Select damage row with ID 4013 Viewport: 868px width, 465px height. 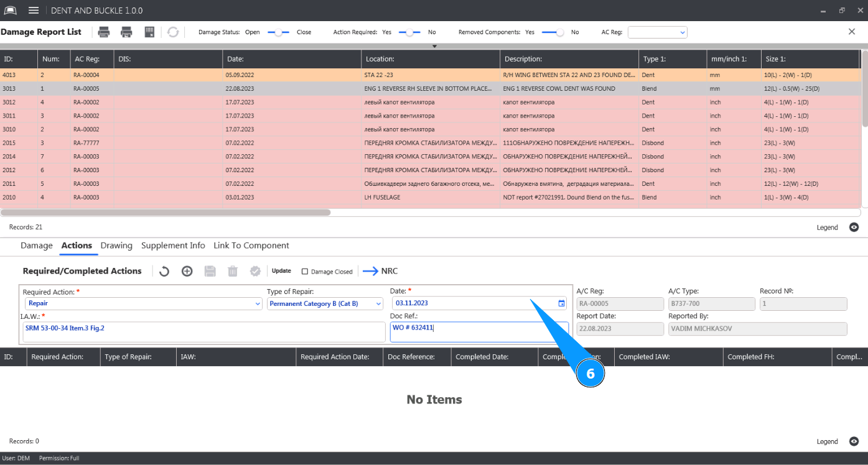pos(431,75)
